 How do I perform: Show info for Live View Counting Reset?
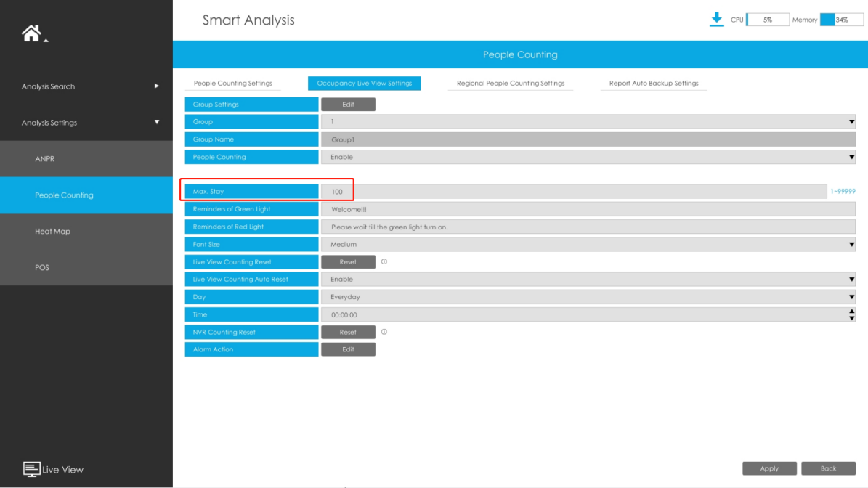pos(384,261)
